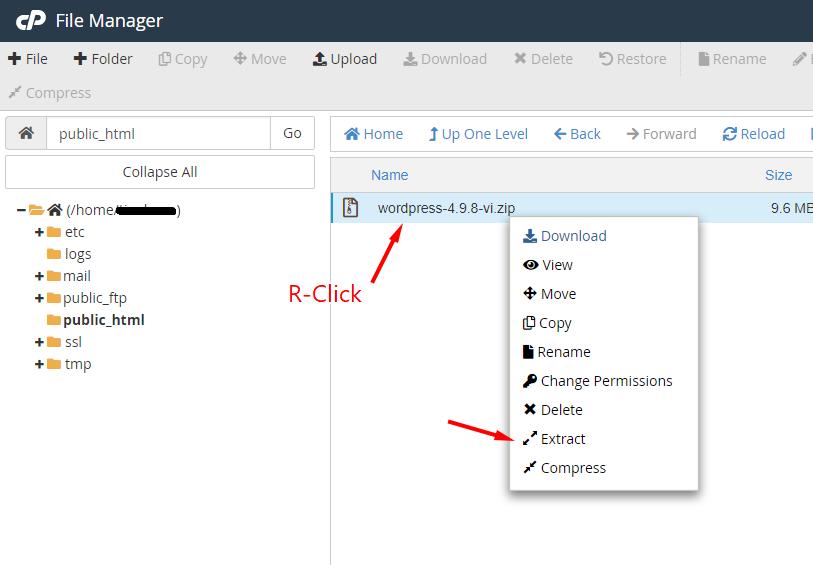
Task: Reload the file listing
Action: point(753,134)
